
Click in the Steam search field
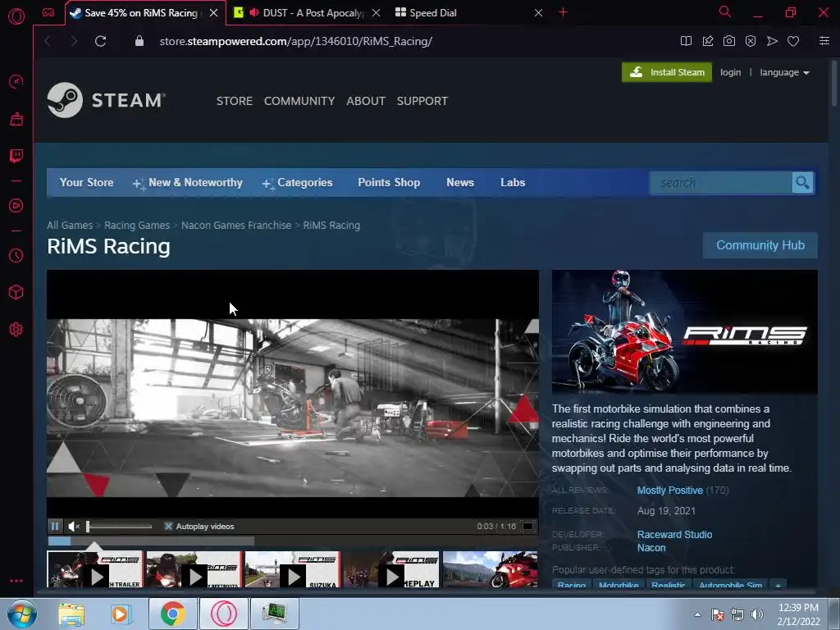(x=721, y=183)
